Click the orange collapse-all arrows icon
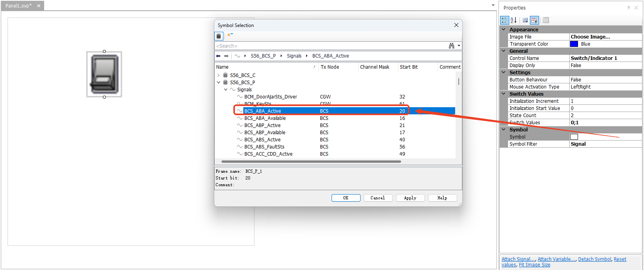Viewport: 644px width, 270px height. pyautogui.click(x=230, y=35)
